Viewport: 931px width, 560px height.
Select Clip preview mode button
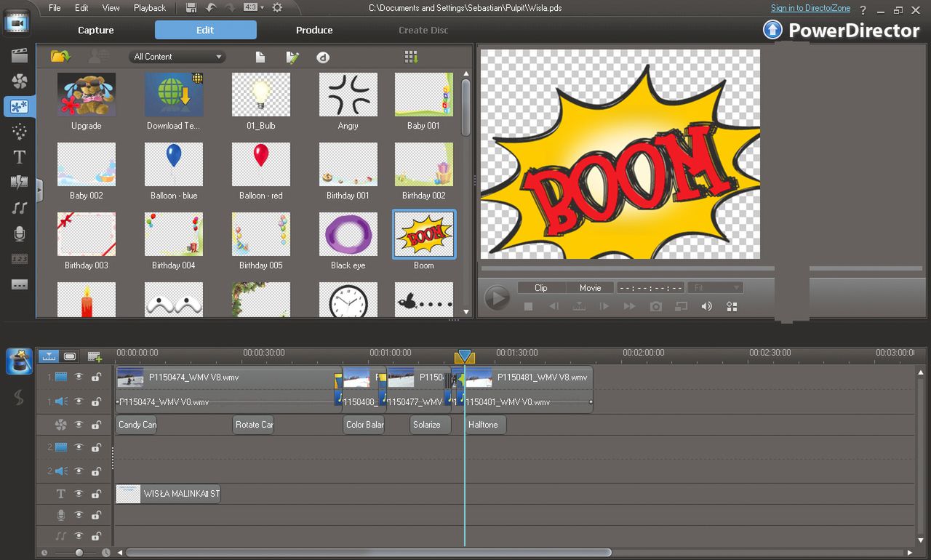click(541, 288)
